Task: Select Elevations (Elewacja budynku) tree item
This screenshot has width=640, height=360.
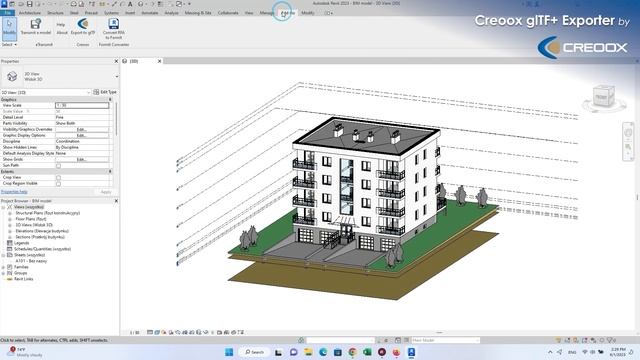Action: click(x=42, y=231)
